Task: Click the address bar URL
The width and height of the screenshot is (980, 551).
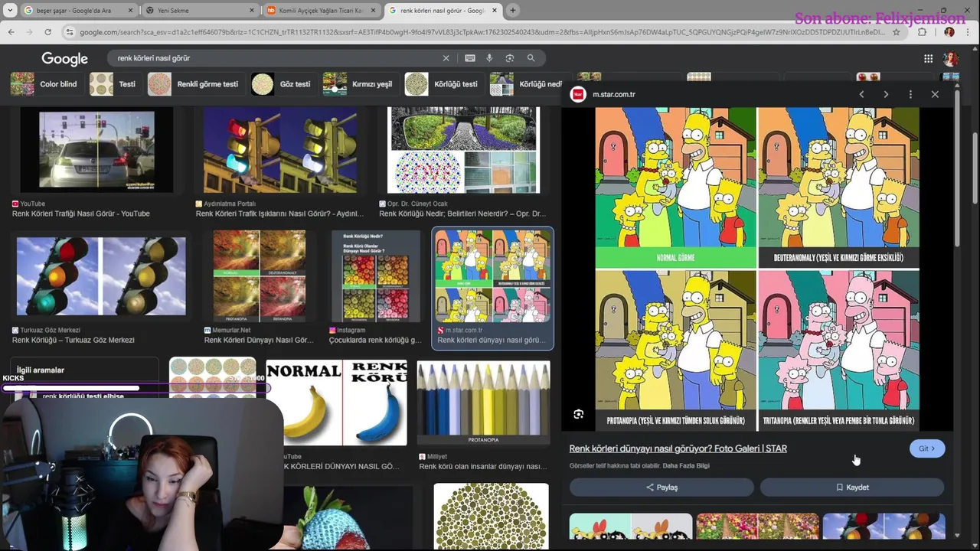Action: click(x=482, y=32)
